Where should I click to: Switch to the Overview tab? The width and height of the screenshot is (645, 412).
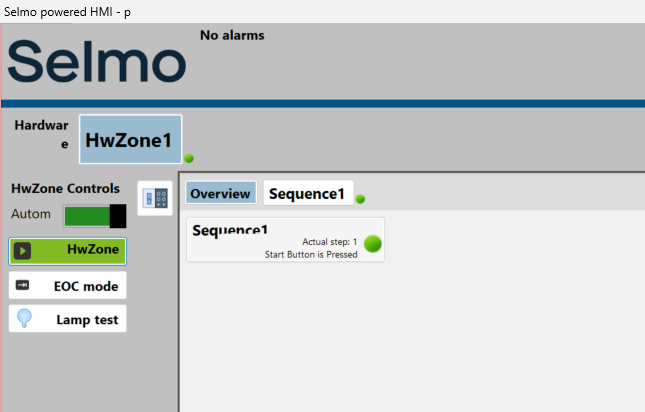click(x=221, y=193)
